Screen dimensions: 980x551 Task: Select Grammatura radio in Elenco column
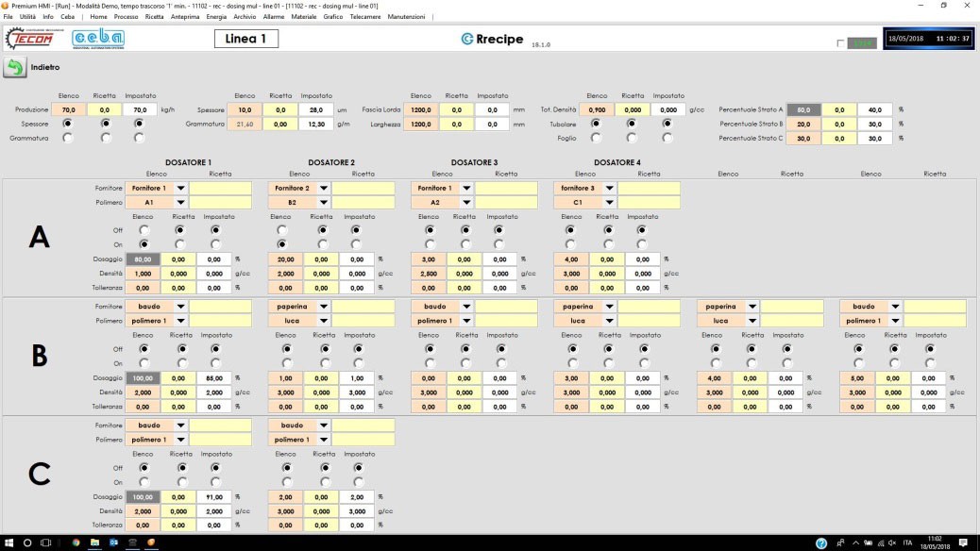[67, 138]
